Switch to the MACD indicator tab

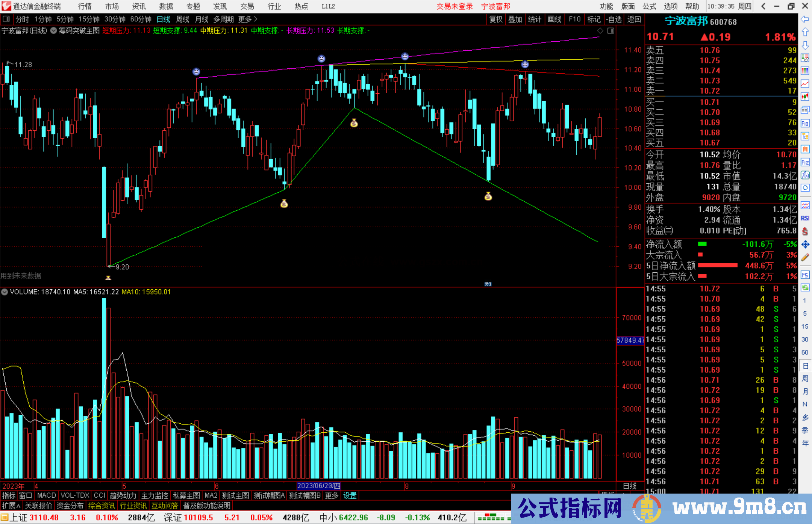coord(47,495)
